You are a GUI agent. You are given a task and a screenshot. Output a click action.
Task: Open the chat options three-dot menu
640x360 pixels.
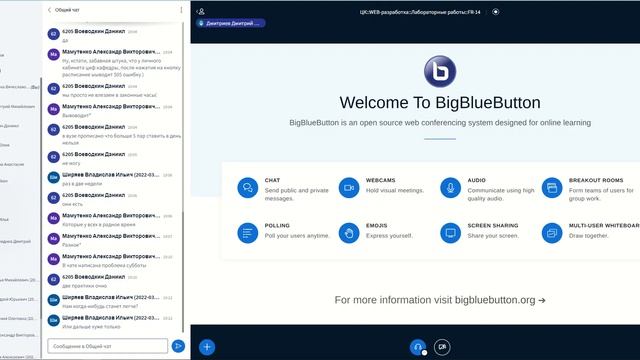pyautogui.click(x=181, y=10)
